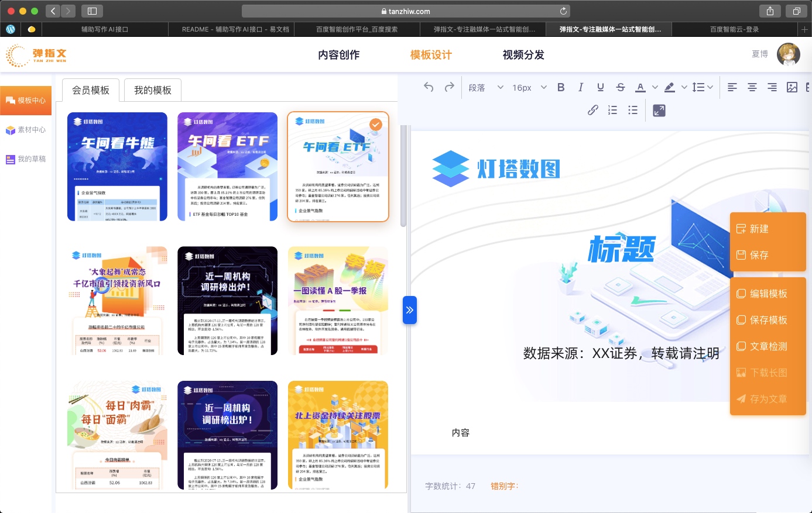Go back in browser history

pos(53,11)
